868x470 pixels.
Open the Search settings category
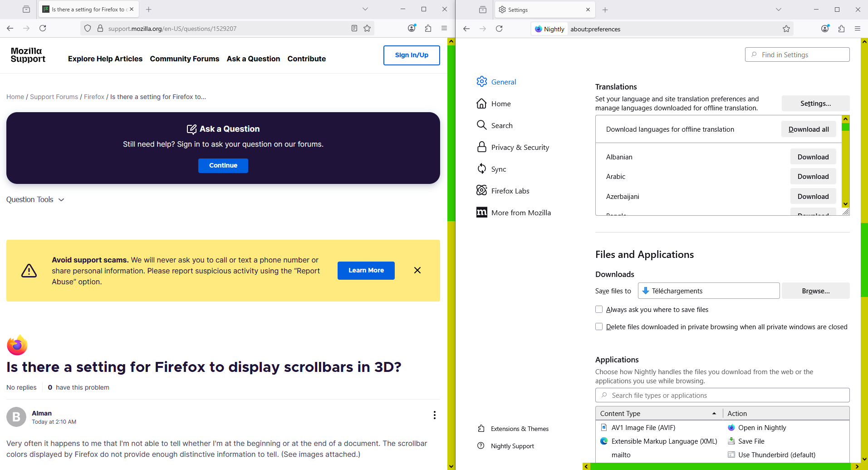pyautogui.click(x=495, y=125)
